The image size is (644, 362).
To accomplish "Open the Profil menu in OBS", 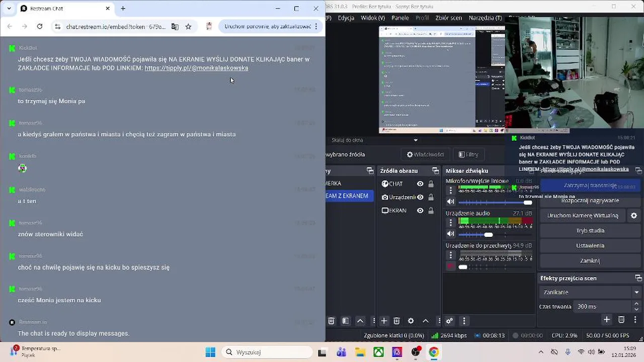I will coord(422,18).
